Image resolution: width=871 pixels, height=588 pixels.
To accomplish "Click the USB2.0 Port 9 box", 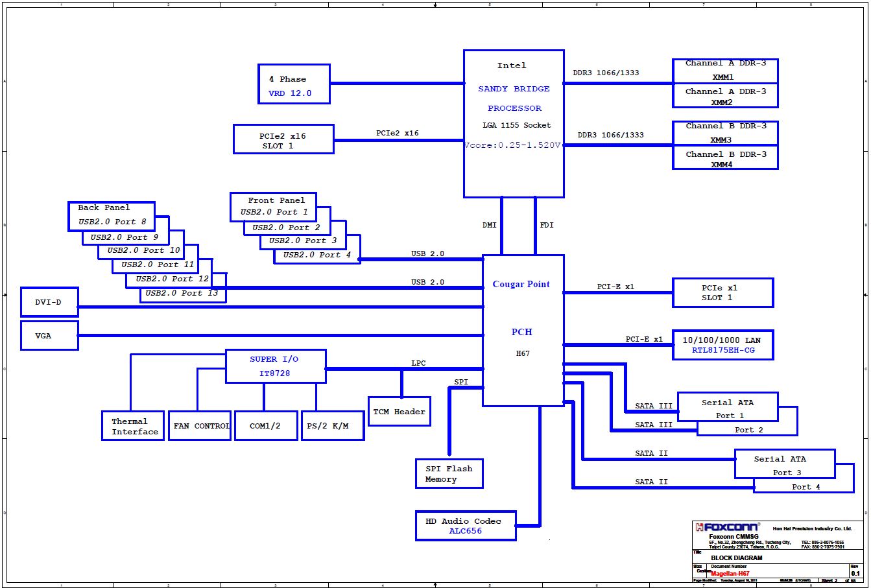I will click(x=125, y=237).
